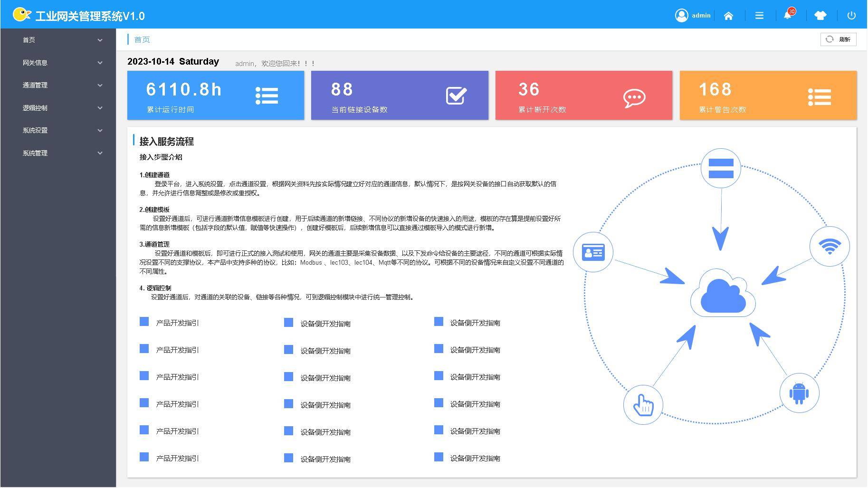Select 系统管理 in the sidebar
Viewport: 868px width, 488px height.
35,153
